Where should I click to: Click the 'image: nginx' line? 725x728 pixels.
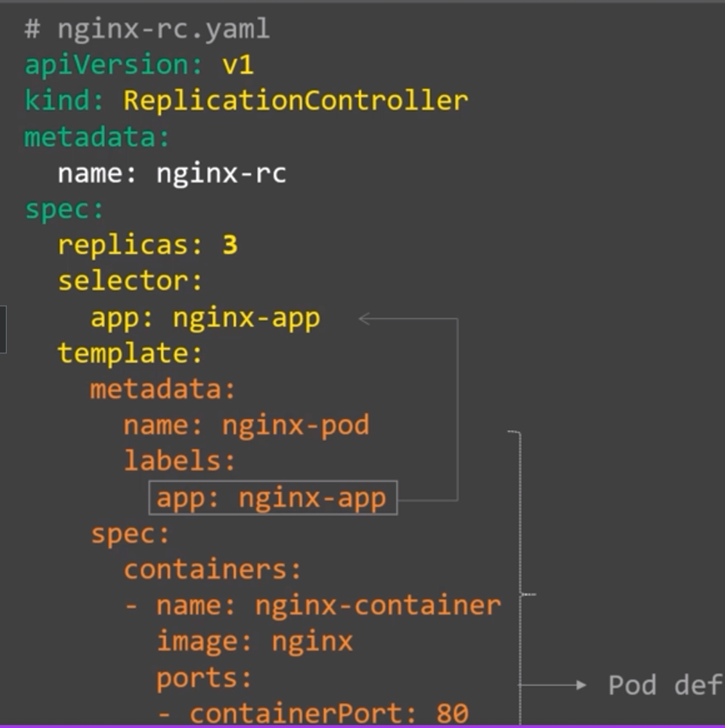point(254,642)
